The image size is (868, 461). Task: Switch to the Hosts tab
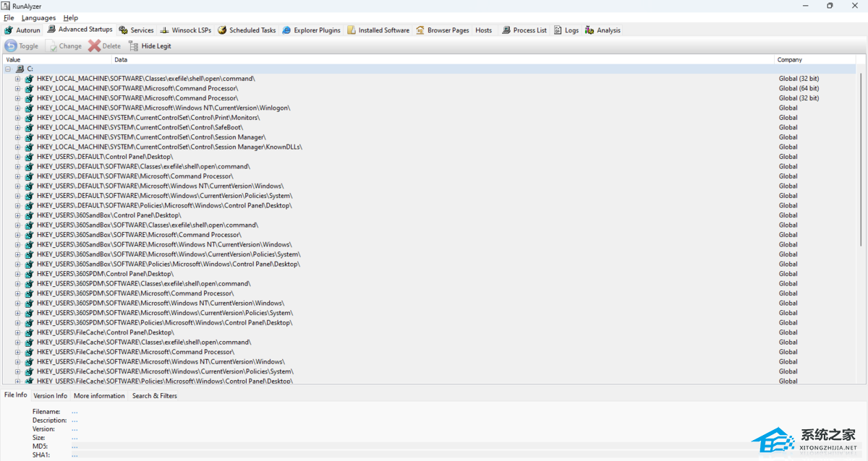[484, 30]
